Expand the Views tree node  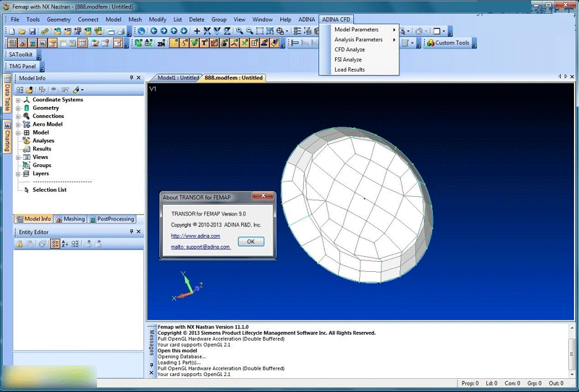[x=17, y=157]
